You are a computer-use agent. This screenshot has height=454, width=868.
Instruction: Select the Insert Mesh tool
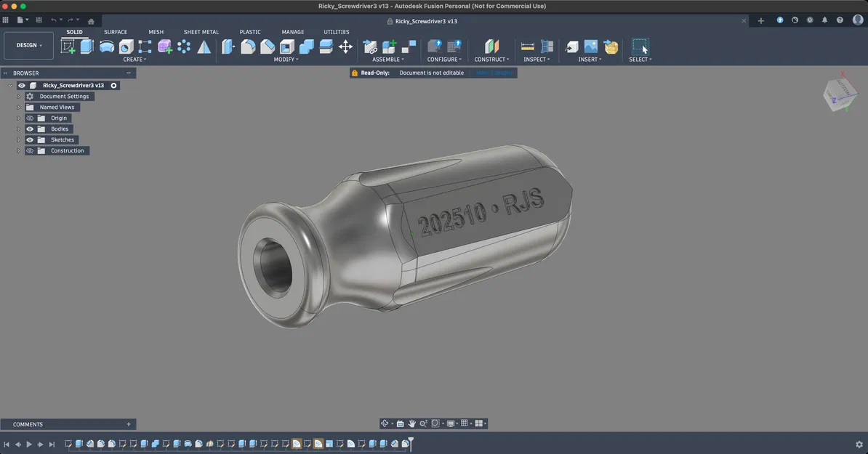click(x=611, y=47)
